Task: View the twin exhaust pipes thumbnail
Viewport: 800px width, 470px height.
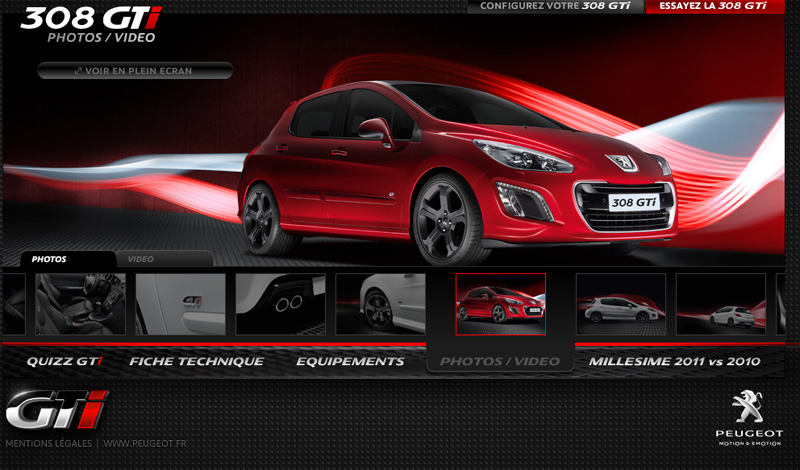Action: tap(280, 303)
